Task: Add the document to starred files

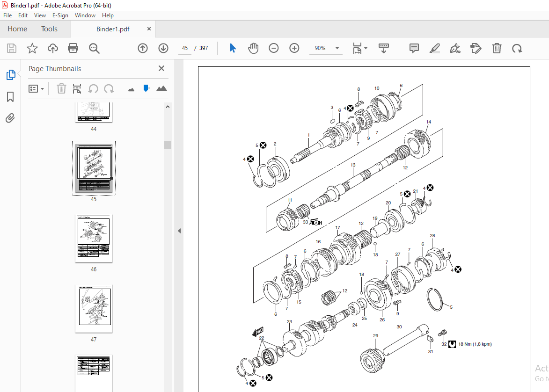Action: (32, 48)
